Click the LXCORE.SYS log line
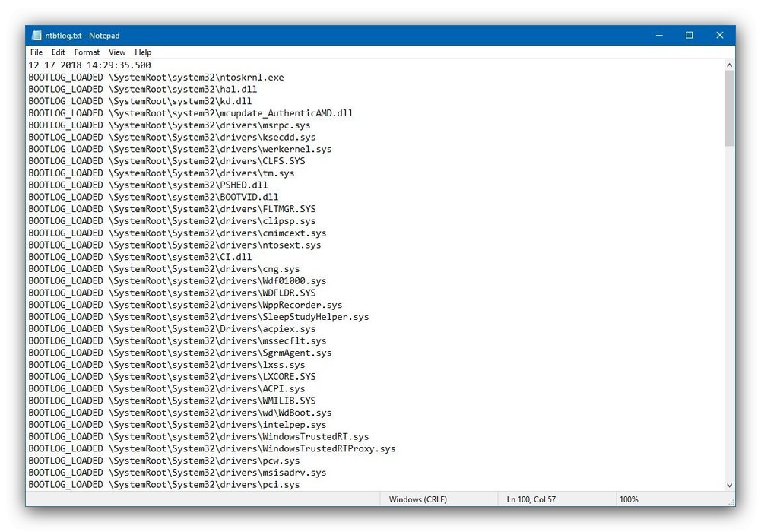The height and width of the screenshot is (532, 761). coord(172,376)
